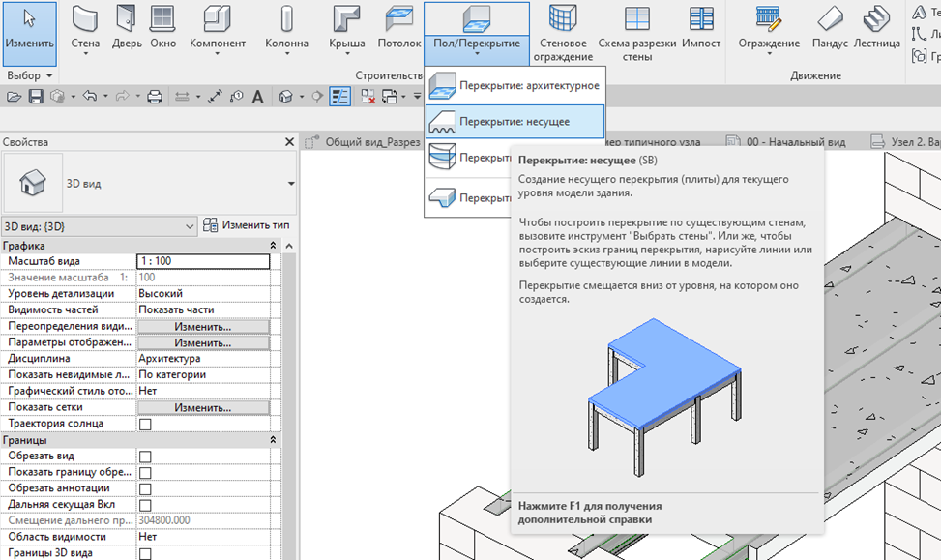Screen dimensions: 941x560
Task: Activate the text 'A' tool icon
Action: point(258,96)
